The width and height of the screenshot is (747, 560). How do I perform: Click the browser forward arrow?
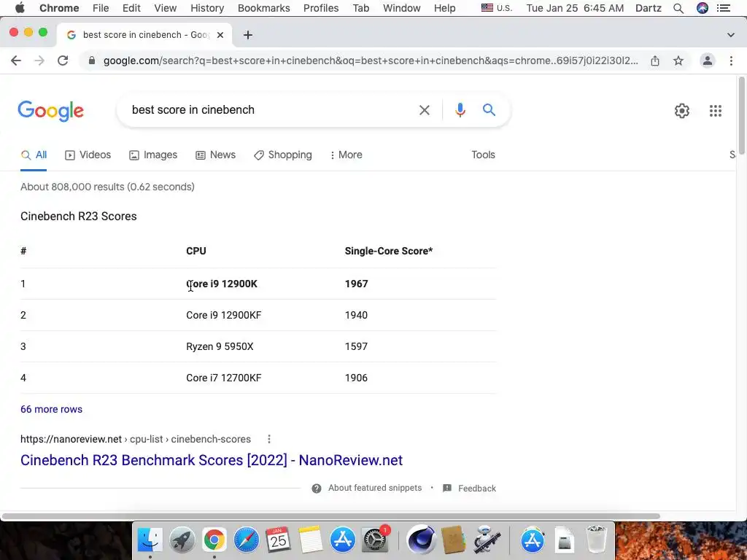(39, 61)
